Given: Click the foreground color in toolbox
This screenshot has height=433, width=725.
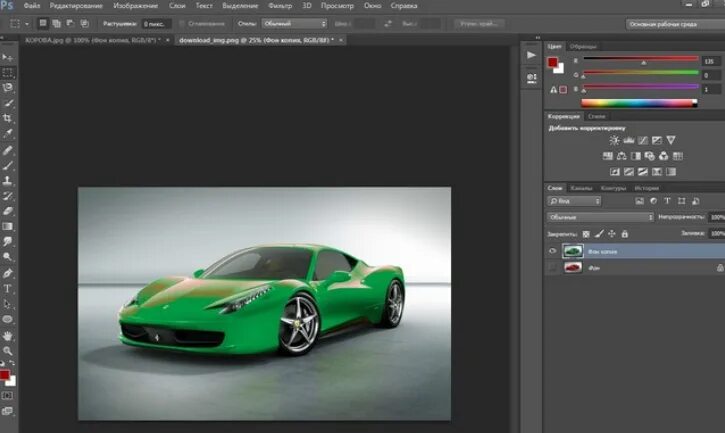Looking at the screenshot, I should pyautogui.click(x=4, y=375).
